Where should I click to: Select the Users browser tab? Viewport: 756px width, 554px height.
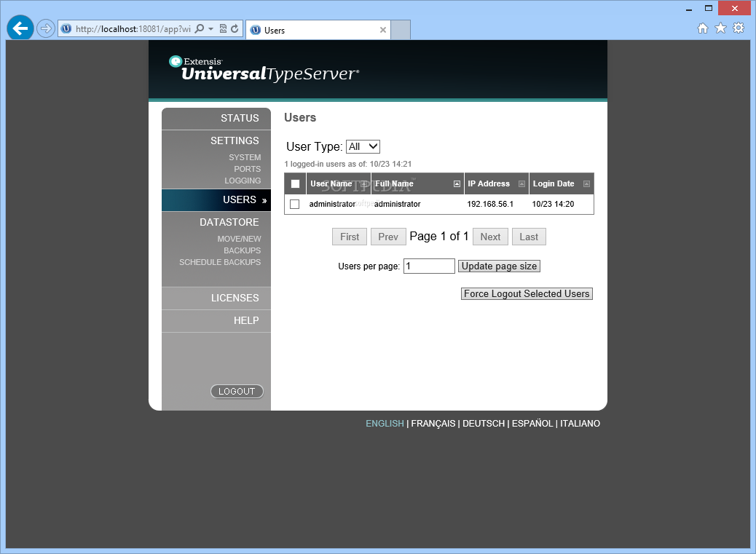(x=318, y=30)
